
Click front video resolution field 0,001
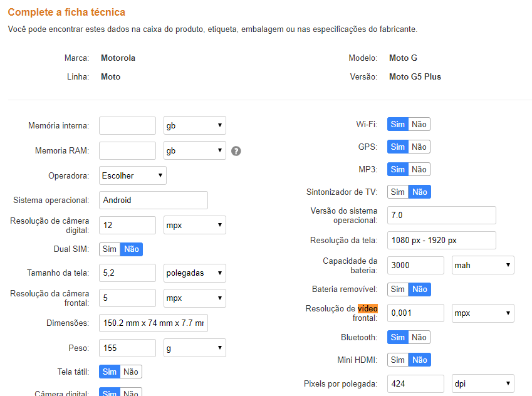tap(415, 313)
